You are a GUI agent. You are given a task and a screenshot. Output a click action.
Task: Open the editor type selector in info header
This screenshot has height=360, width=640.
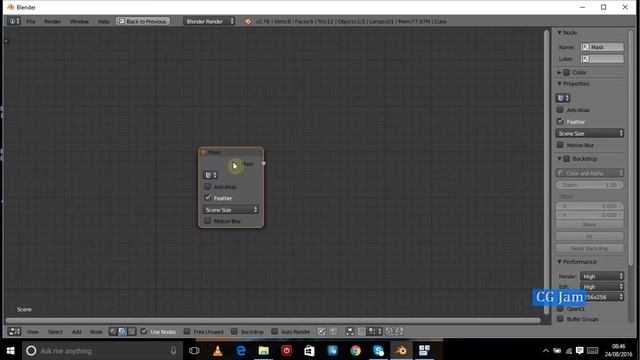pyautogui.click(x=13, y=21)
